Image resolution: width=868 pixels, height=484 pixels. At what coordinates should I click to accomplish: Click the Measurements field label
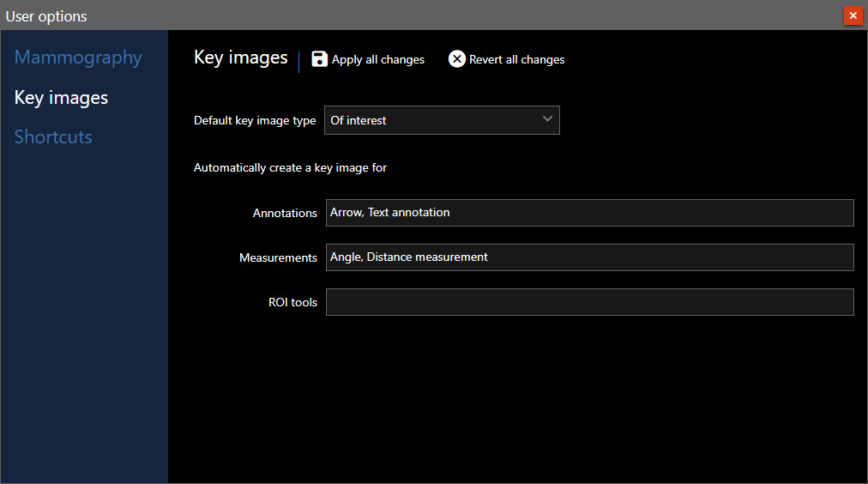point(278,257)
